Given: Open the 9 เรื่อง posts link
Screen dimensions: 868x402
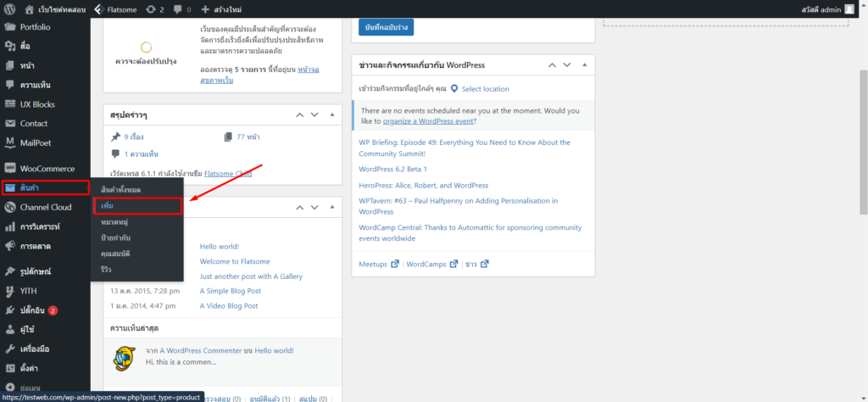Looking at the screenshot, I should [x=133, y=137].
